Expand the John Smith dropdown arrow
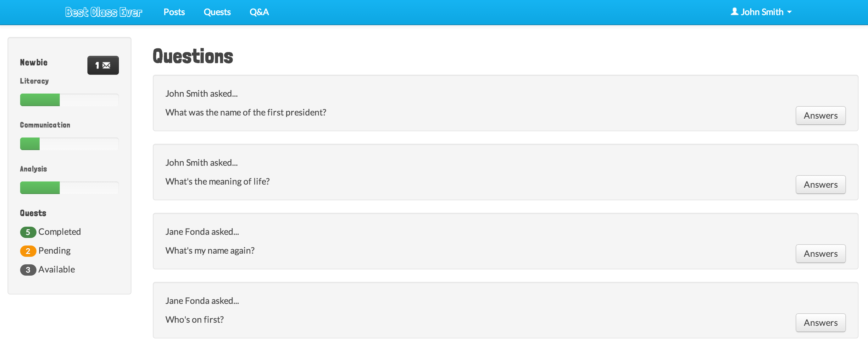The width and height of the screenshot is (868, 356). pos(789,12)
